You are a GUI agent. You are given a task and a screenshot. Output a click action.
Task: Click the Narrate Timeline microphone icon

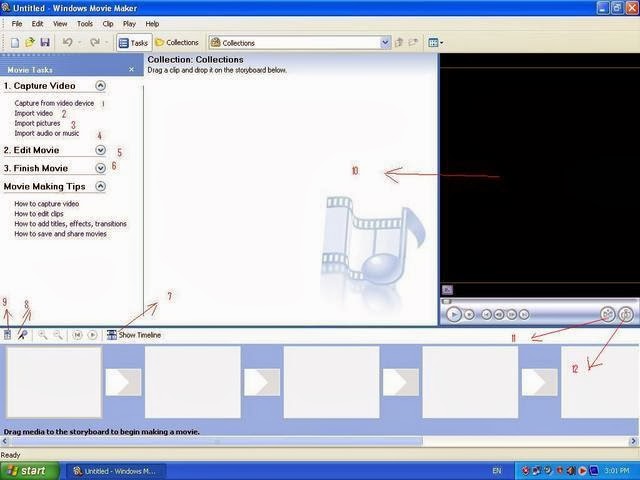point(22,335)
